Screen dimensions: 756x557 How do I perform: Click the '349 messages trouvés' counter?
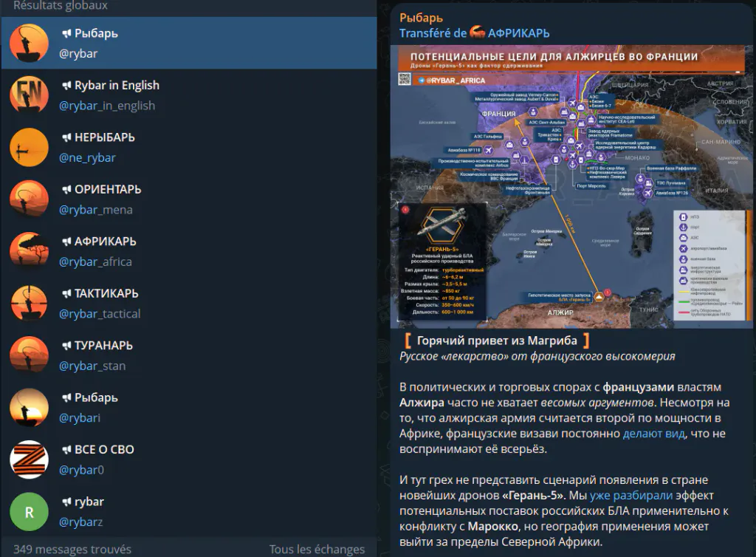72,550
